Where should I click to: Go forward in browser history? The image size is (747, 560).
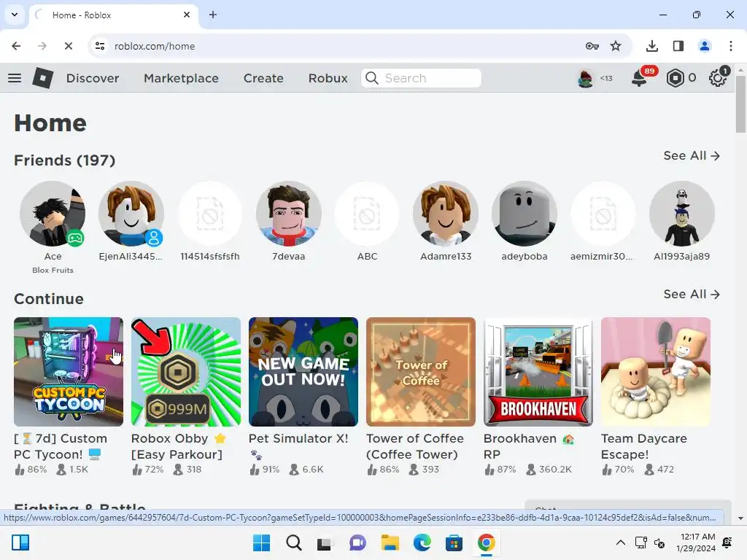[42, 46]
